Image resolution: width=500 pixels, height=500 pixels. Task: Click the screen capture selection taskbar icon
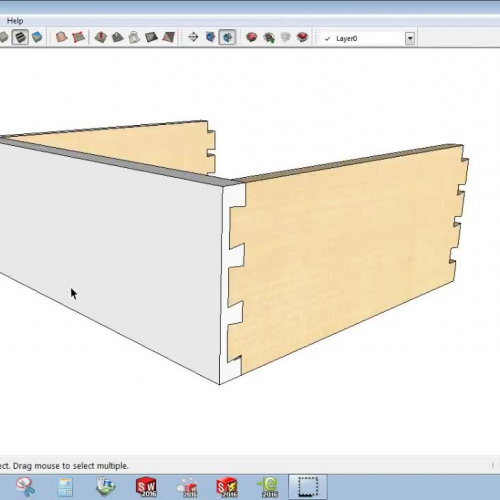pyautogui.click(x=308, y=487)
